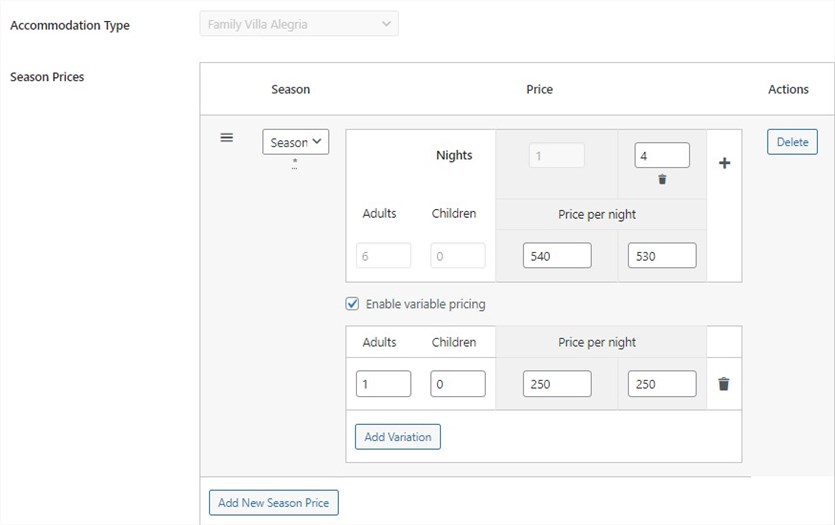Remove the 4-nights column with trash icon
This screenshot has height=525, width=835.
[662, 180]
